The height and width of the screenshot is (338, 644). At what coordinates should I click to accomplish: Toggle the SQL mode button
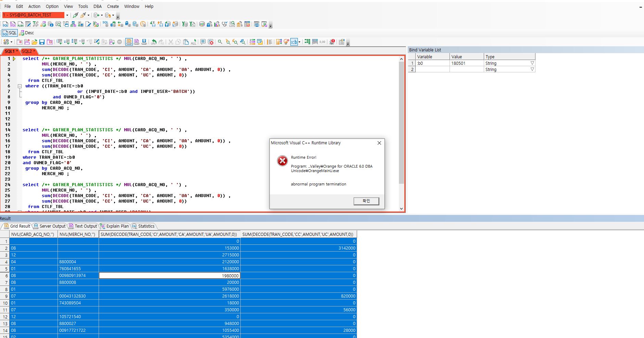10,33
